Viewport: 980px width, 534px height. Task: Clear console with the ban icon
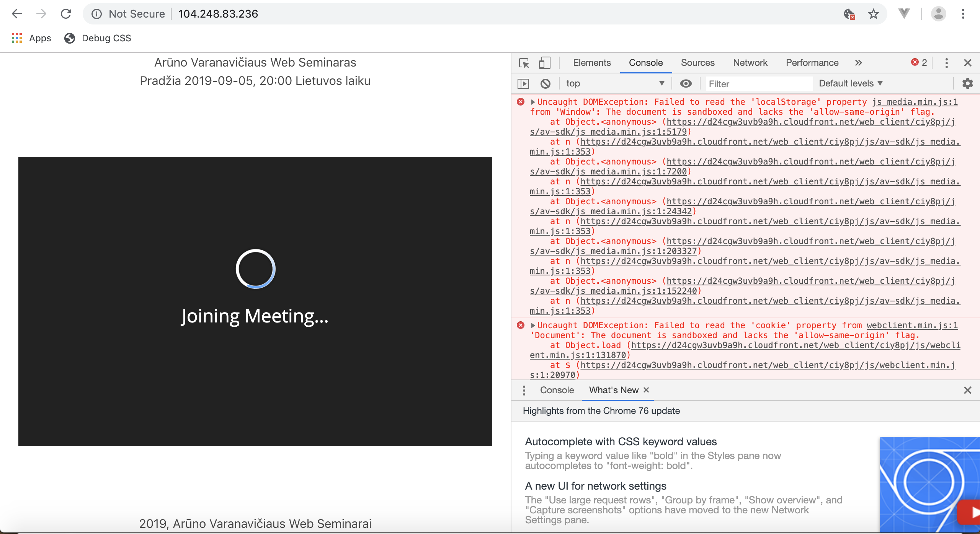(546, 83)
